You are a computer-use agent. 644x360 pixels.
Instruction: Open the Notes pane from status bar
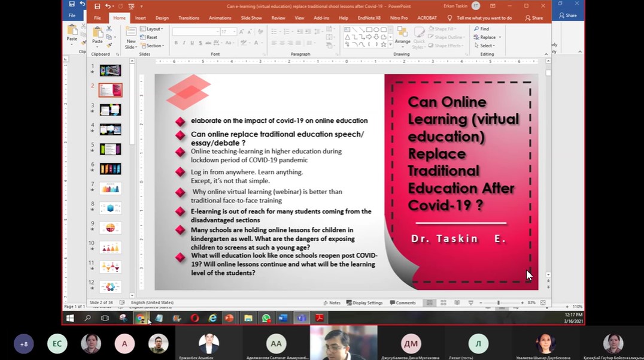click(332, 303)
